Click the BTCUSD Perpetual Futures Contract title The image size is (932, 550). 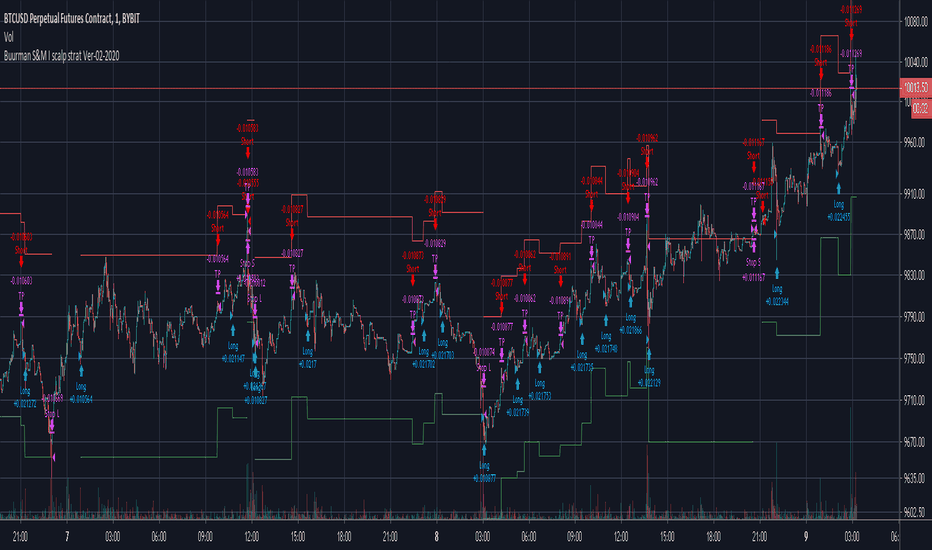(72, 19)
